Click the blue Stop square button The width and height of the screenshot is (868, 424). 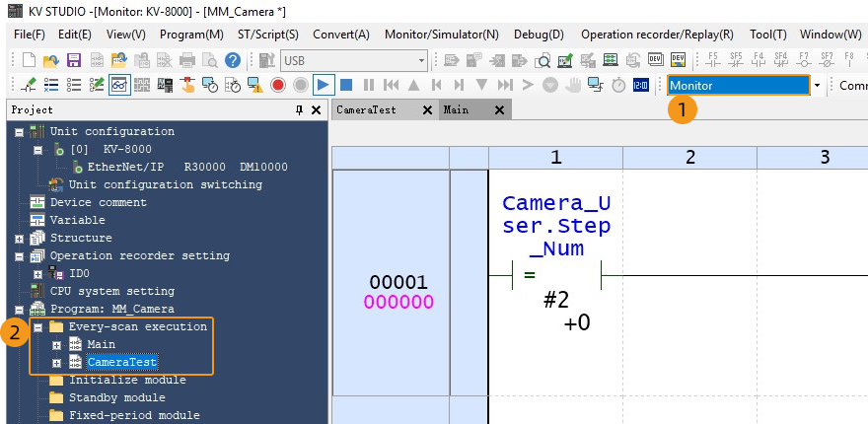tap(347, 85)
